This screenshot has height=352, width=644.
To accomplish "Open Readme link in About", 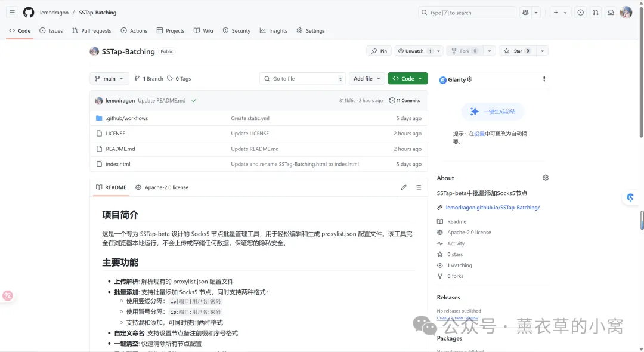I will pos(457,221).
